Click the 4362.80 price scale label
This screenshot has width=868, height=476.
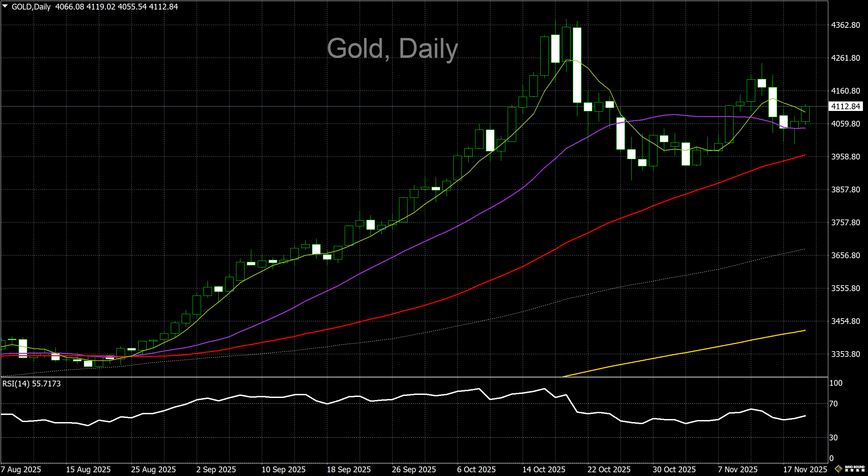point(845,25)
